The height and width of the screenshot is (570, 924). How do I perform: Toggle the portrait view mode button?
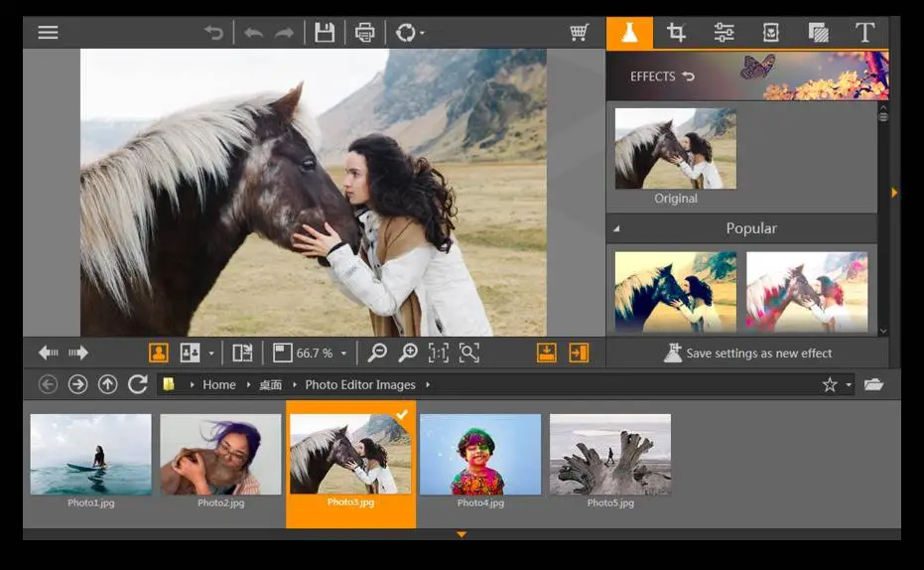(x=158, y=353)
